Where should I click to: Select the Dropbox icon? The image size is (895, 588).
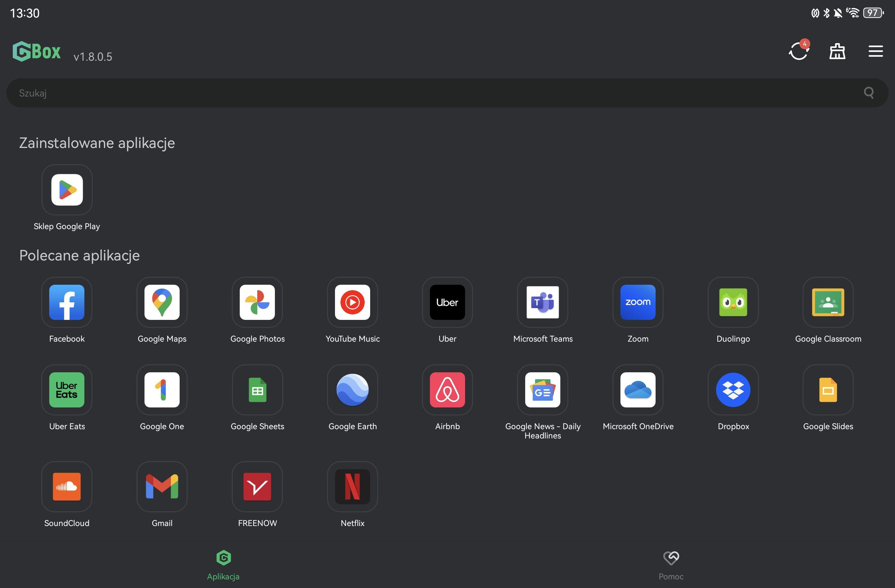click(x=733, y=390)
